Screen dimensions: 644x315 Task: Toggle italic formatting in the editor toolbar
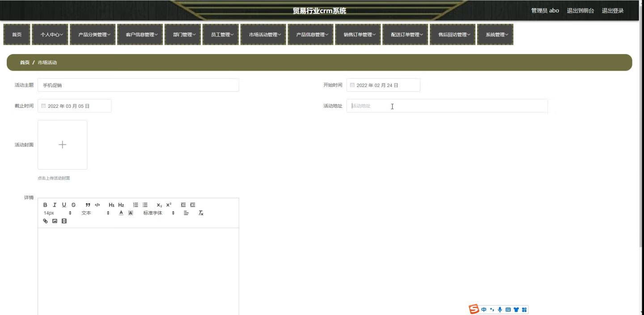55,205
